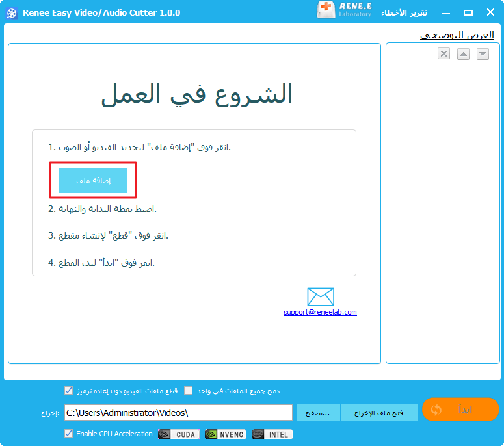This screenshot has width=504, height=446.
Task: Open the Rene.E Laboratory logo link
Action: click(344, 10)
